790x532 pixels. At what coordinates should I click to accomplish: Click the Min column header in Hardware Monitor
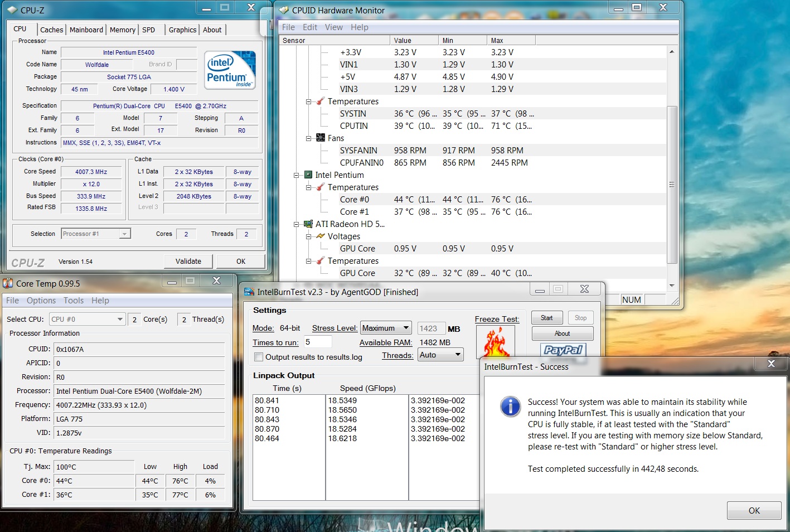pyautogui.click(x=463, y=40)
